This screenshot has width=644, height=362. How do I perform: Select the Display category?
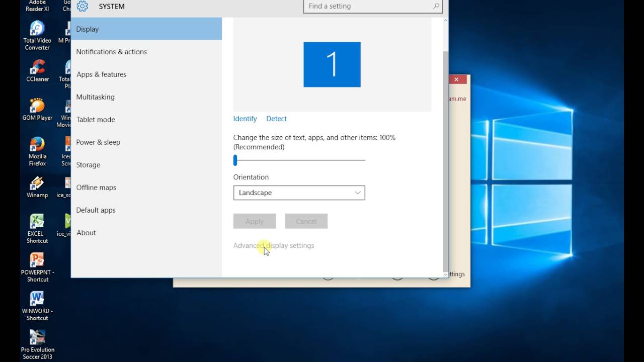pyautogui.click(x=146, y=29)
